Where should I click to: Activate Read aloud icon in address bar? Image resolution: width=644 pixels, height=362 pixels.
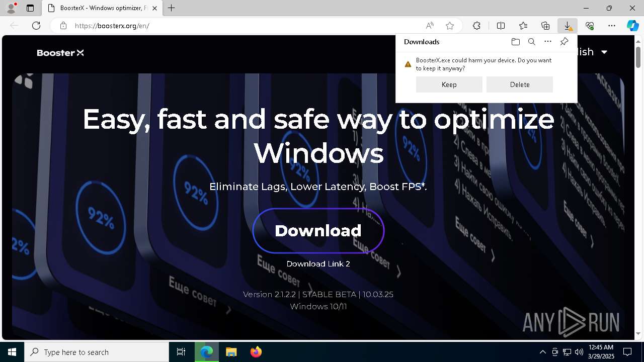pyautogui.click(x=430, y=26)
